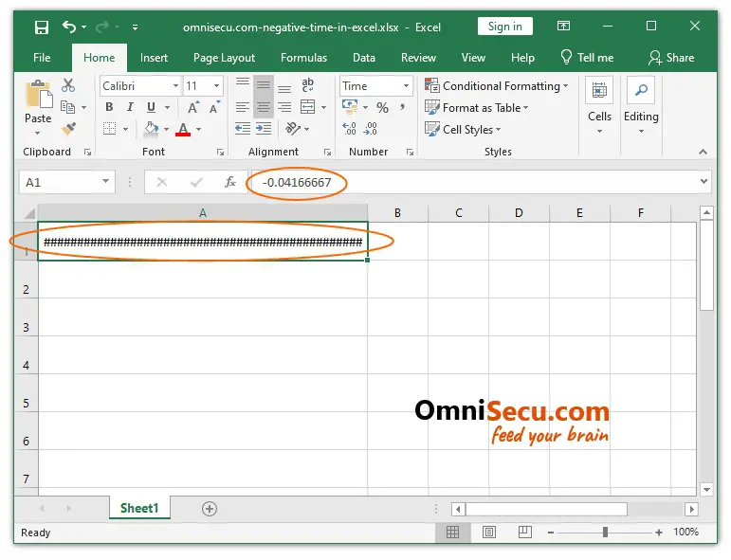Viewport: 731px width, 560px height.
Task: Click the Paste clipboard icon
Action: [38, 95]
